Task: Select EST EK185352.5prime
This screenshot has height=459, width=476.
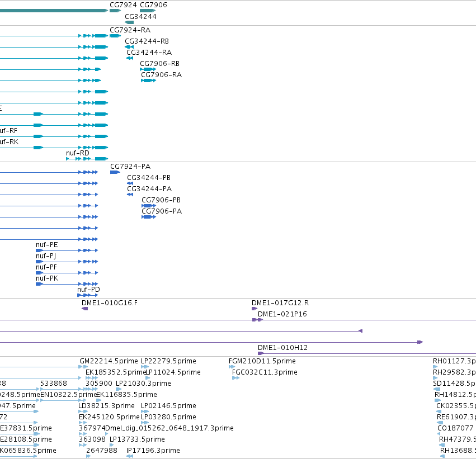Action: click(x=115, y=372)
